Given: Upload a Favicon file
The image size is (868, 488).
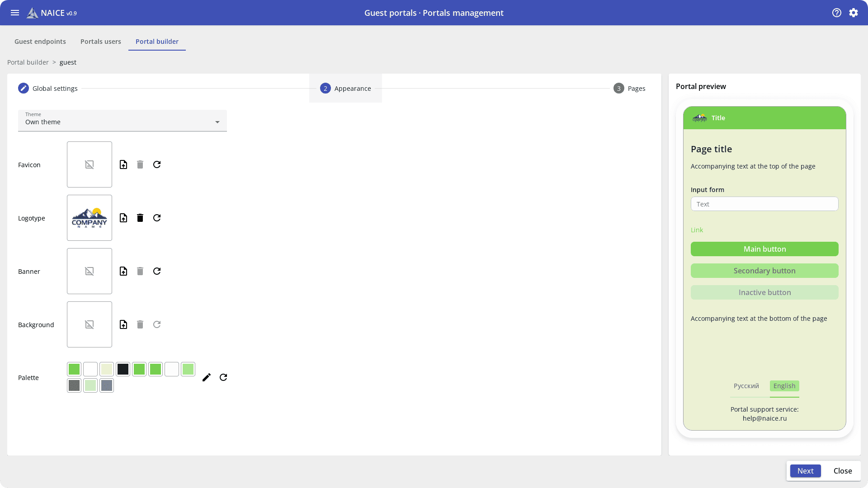Looking at the screenshot, I should pos(123,164).
